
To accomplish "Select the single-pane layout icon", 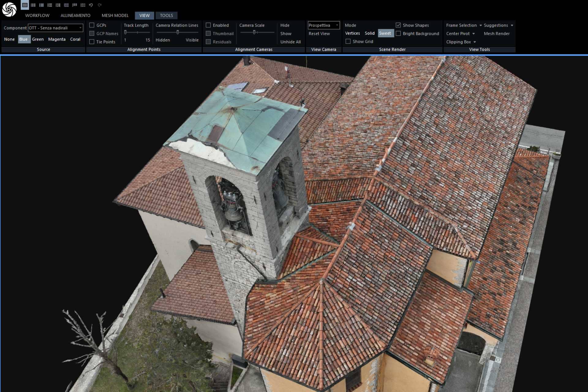I will (x=25, y=5).
